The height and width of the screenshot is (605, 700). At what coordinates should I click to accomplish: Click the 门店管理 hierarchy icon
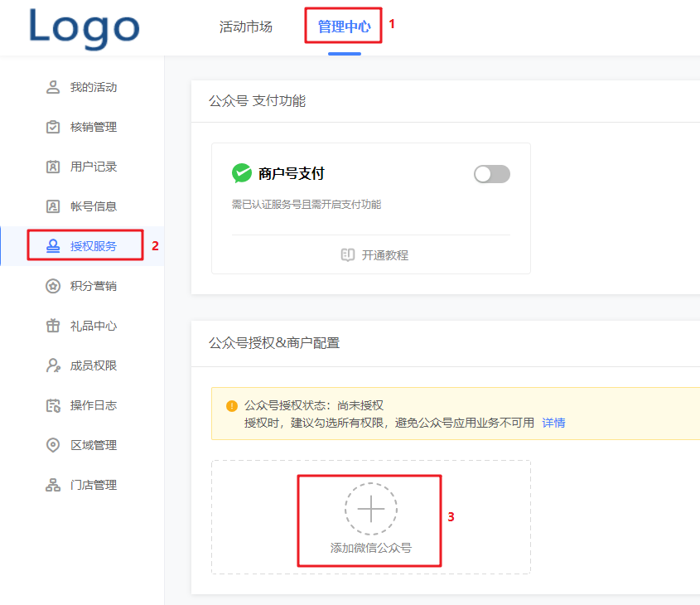[x=53, y=485]
